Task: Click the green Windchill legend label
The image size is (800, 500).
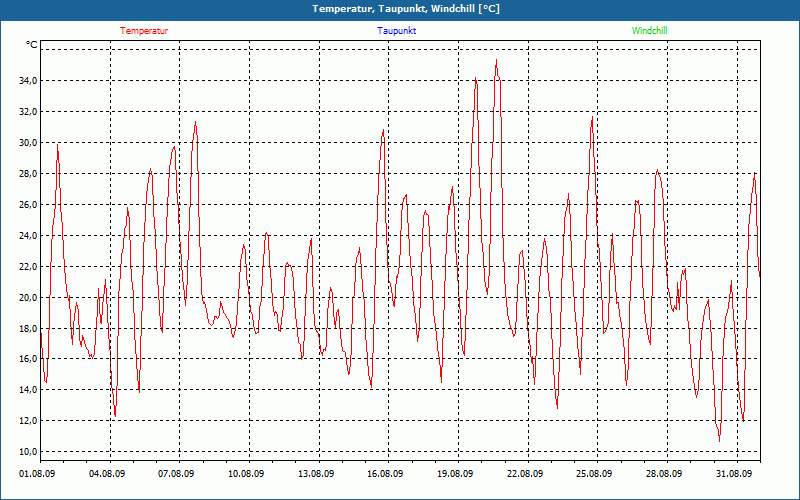Action: click(649, 31)
